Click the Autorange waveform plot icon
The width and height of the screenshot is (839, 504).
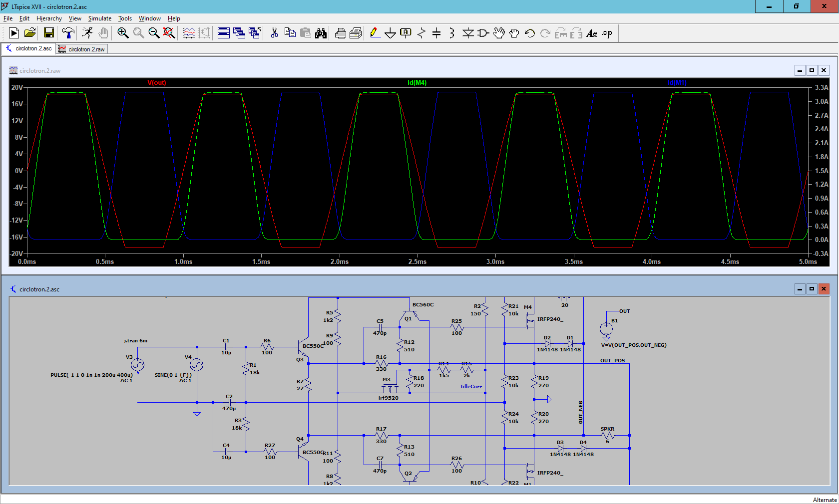[189, 33]
